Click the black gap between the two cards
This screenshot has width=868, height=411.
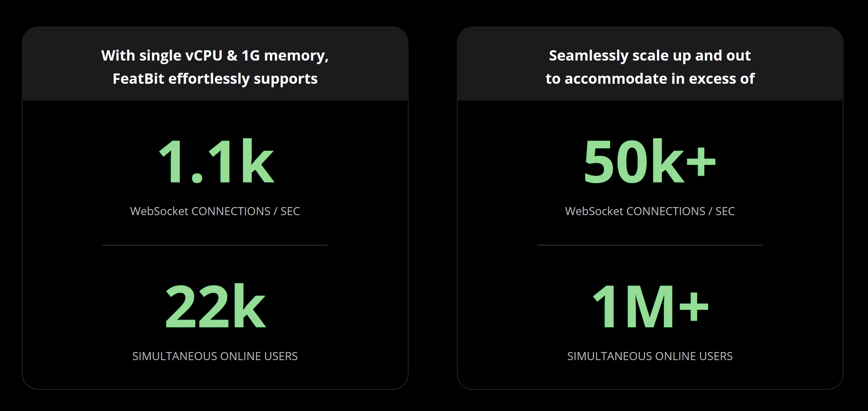pyautogui.click(x=433, y=208)
